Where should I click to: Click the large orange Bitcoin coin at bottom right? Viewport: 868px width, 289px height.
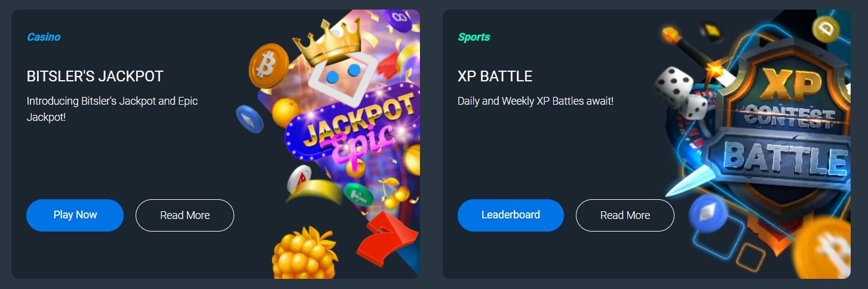click(822, 248)
